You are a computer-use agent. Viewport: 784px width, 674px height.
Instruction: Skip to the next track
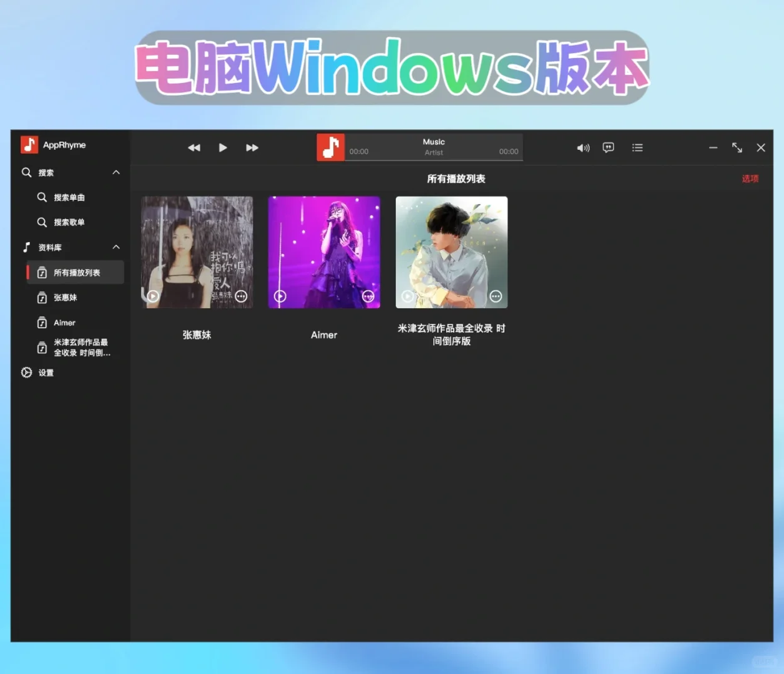[252, 147]
